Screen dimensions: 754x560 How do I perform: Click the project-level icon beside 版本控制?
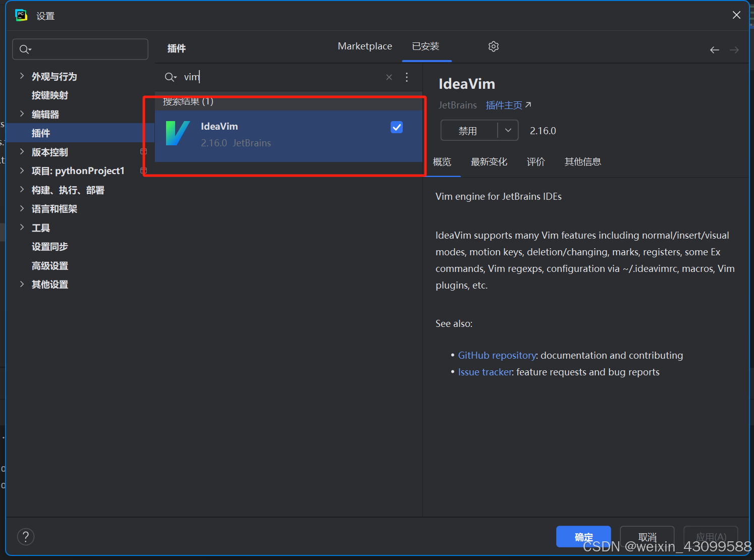[x=143, y=152]
